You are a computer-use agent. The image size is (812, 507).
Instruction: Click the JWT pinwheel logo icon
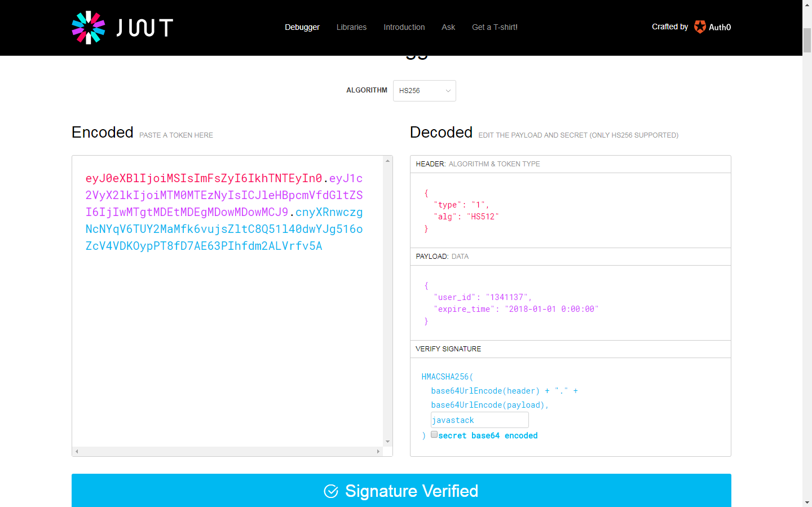[x=89, y=28]
